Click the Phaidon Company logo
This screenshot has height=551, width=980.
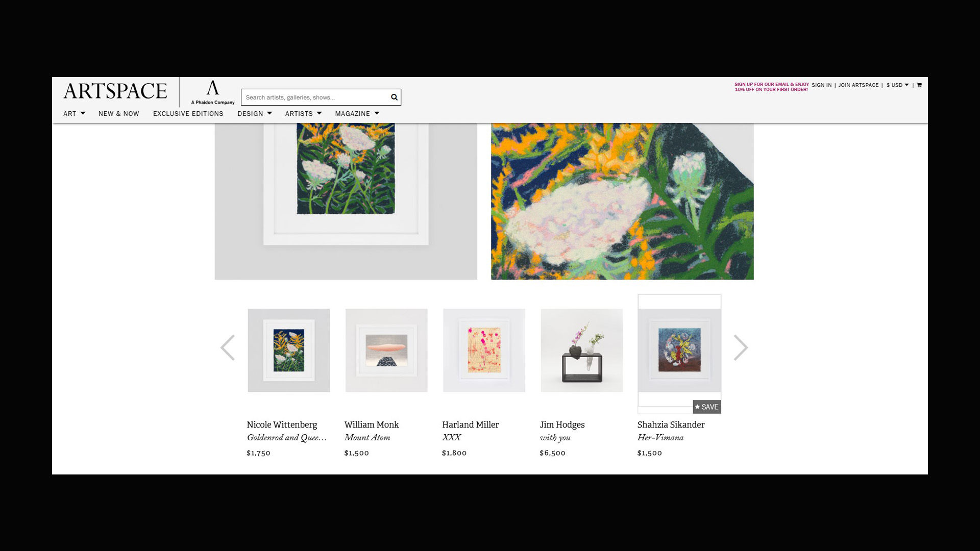pyautogui.click(x=213, y=92)
